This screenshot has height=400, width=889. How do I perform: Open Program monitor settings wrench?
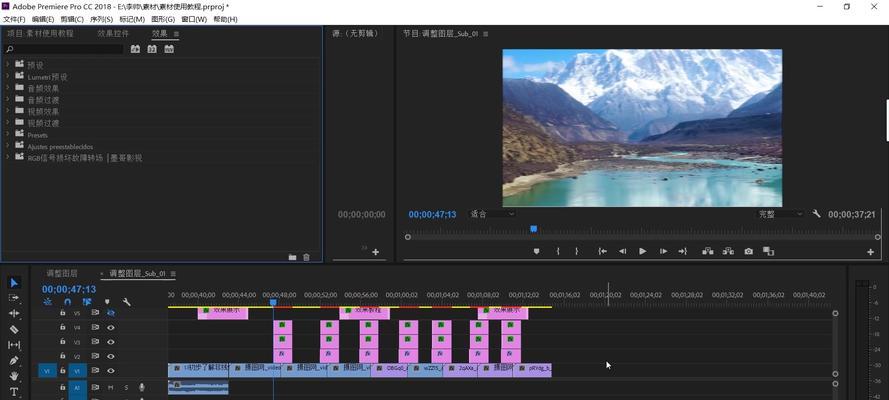click(816, 214)
